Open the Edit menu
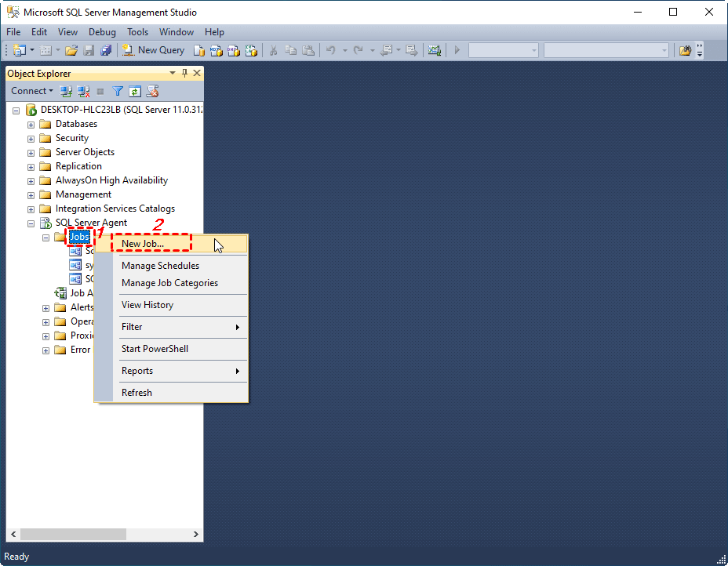This screenshot has width=728, height=566. coord(39,32)
